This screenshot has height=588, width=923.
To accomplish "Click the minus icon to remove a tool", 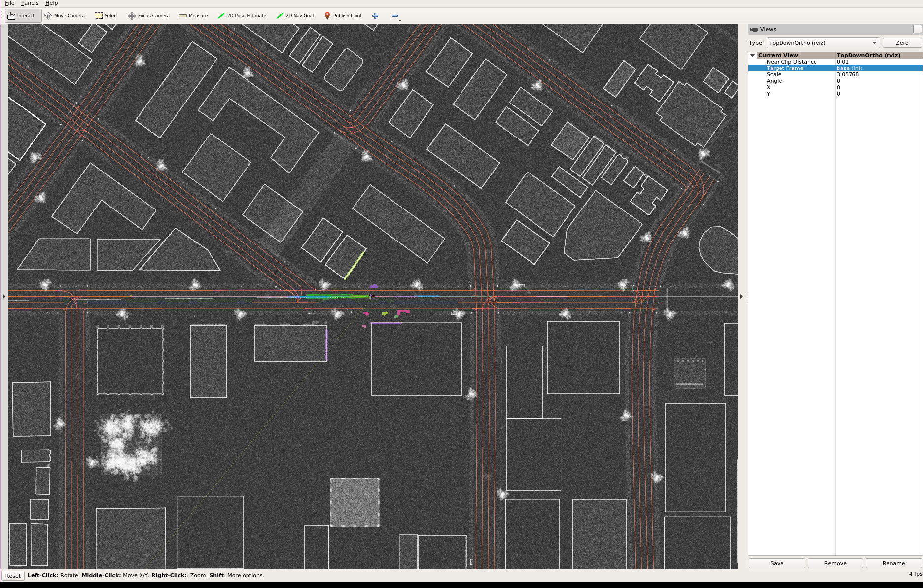I will point(394,15).
